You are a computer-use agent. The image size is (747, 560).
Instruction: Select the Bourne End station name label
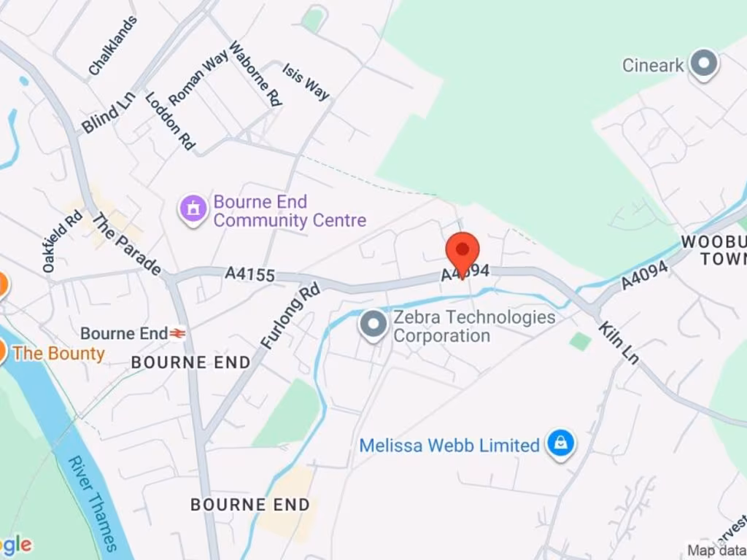point(124,334)
